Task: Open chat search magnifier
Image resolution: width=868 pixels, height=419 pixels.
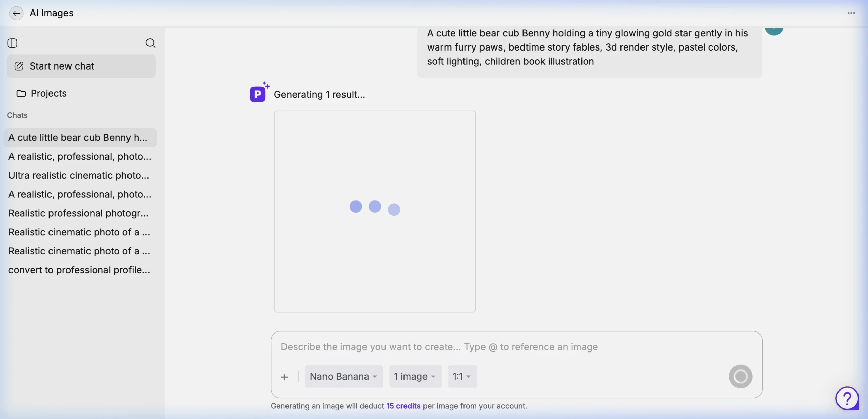Action: 150,43
